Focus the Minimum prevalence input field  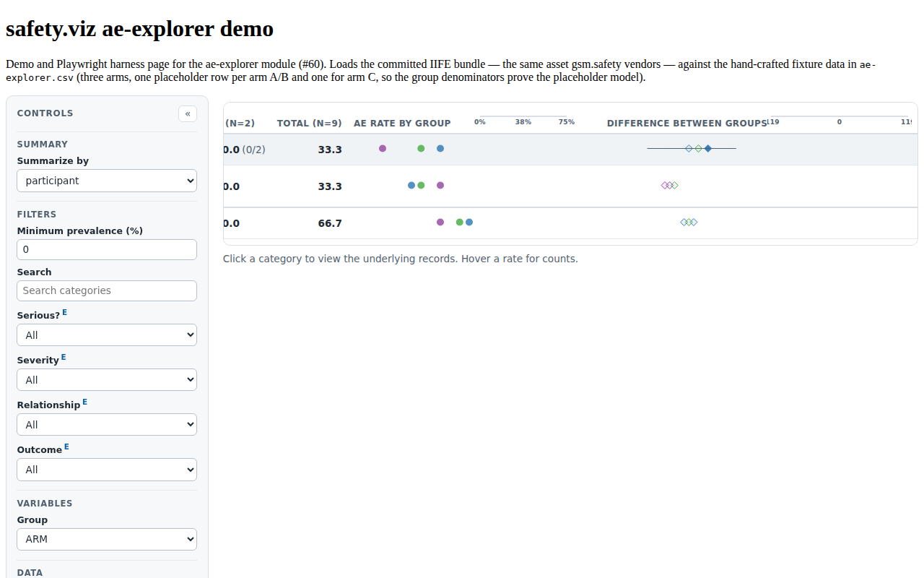(107, 249)
